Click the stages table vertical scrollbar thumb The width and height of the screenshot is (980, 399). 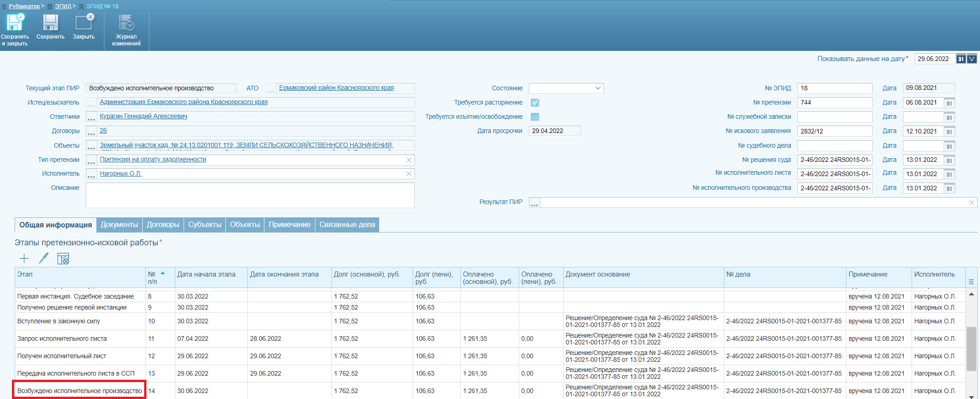point(971,349)
